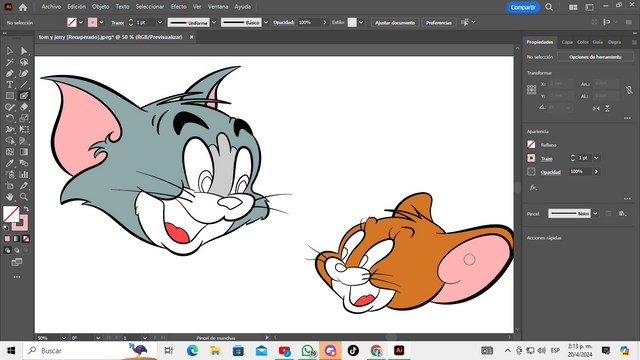Flip horizontally in Transform section
This screenshot has width=640, height=360.
pyautogui.click(x=596, y=108)
